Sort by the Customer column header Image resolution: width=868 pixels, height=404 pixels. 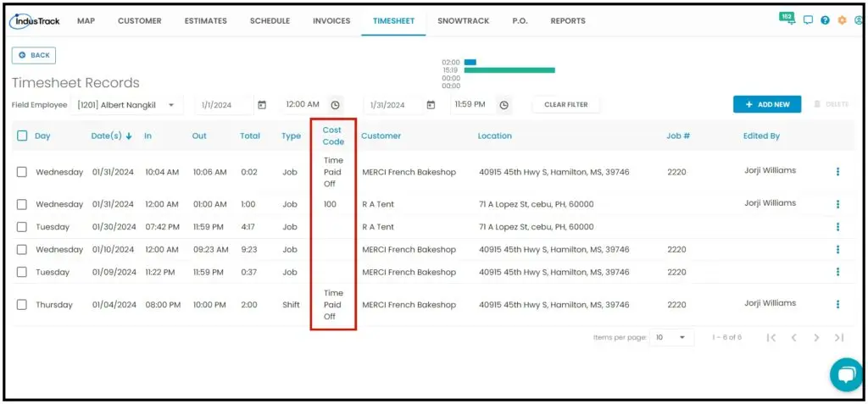point(381,136)
